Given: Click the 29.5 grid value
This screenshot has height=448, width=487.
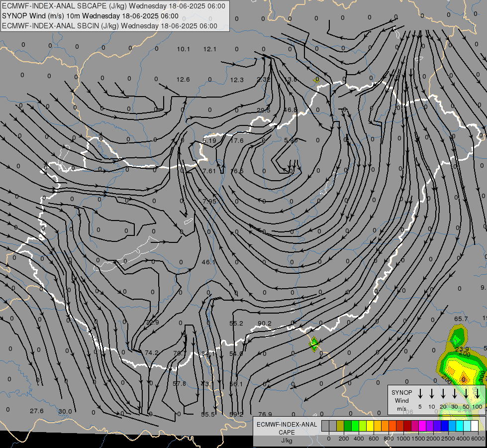Looking at the screenshot, I should click(x=263, y=111).
